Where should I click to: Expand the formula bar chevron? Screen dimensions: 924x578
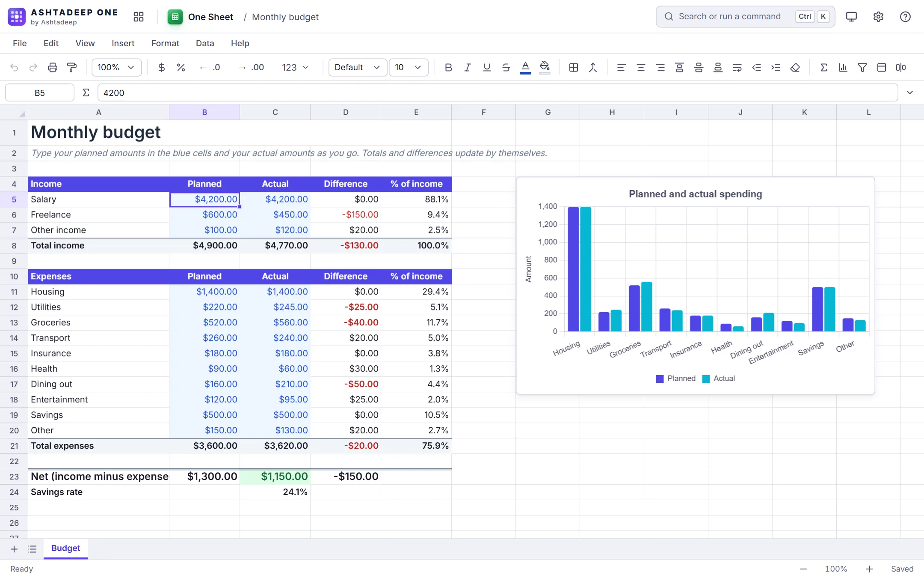(910, 92)
